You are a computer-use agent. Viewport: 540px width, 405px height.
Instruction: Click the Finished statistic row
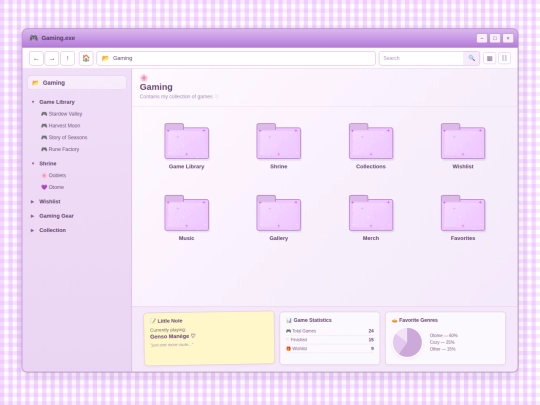(x=330, y=340)
